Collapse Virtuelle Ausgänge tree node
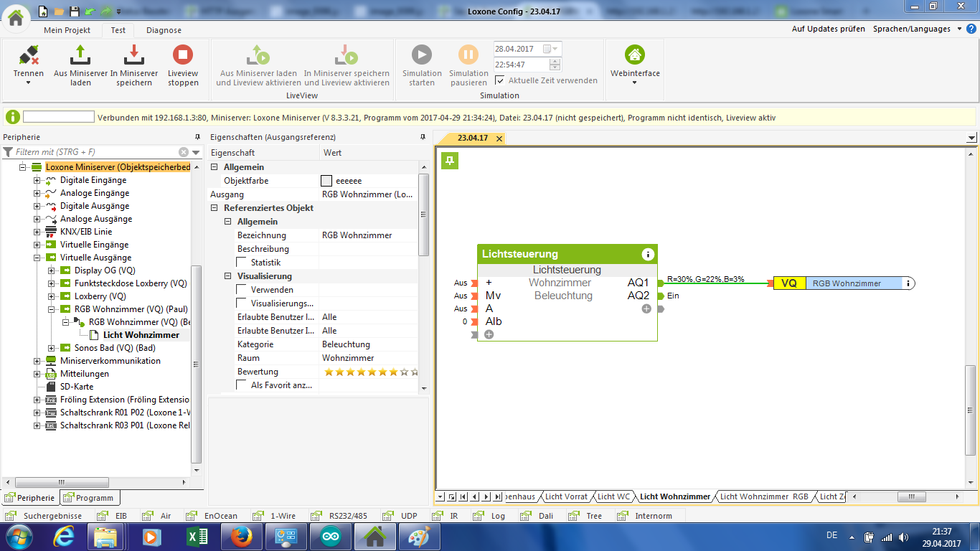980x551 pixels. click(x=37, y=258)
